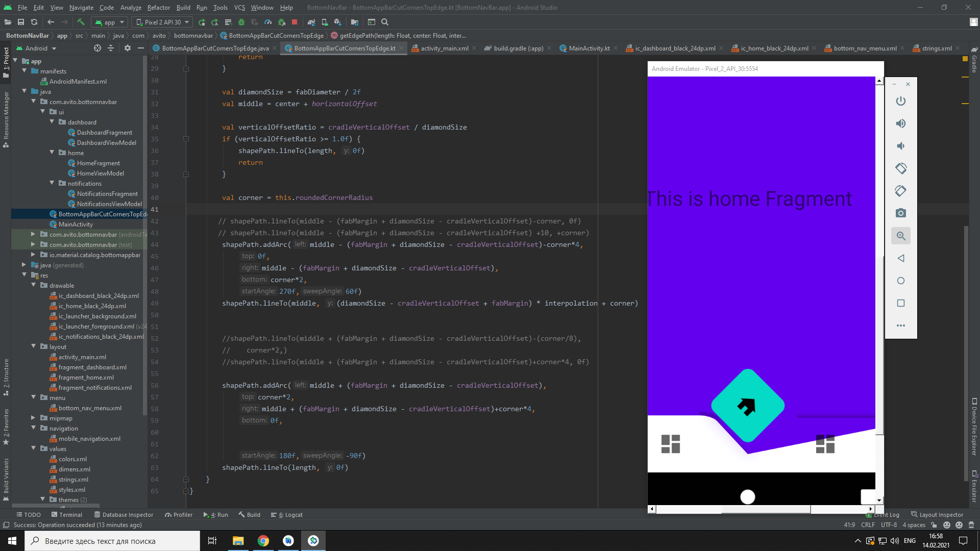Image resolution: width=980 pixels, height=551 pixels.
Task: Take emulator screenshot with camera icon
Action: click(x=901, y=213)
